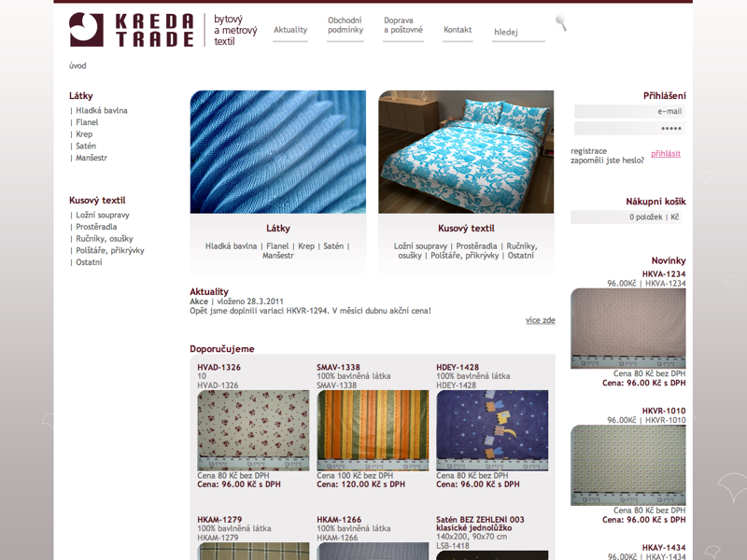Open the HKVR-1010 novinky thumbnail
The width and height of the screenshot is (747, 560).
click(628, 465)
